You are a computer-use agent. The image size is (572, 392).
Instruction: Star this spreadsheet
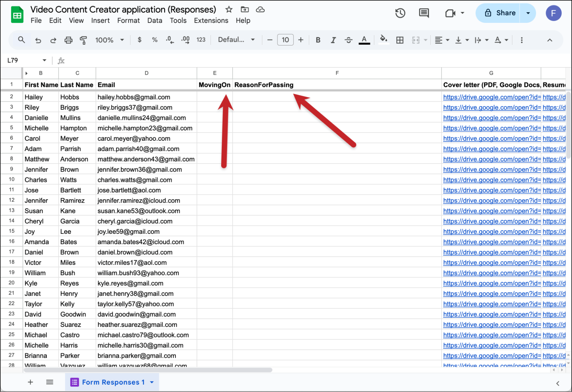pos(229,9)
